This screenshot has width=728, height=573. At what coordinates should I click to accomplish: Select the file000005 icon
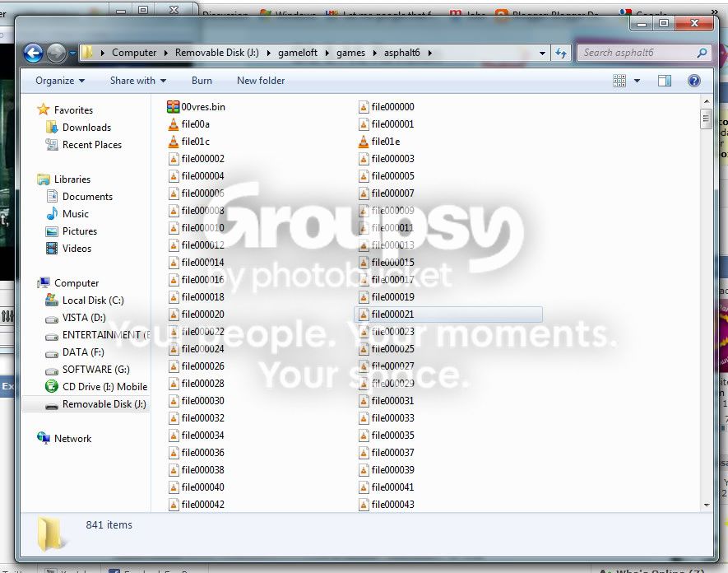pyautogui.click(x=364, y=176)
